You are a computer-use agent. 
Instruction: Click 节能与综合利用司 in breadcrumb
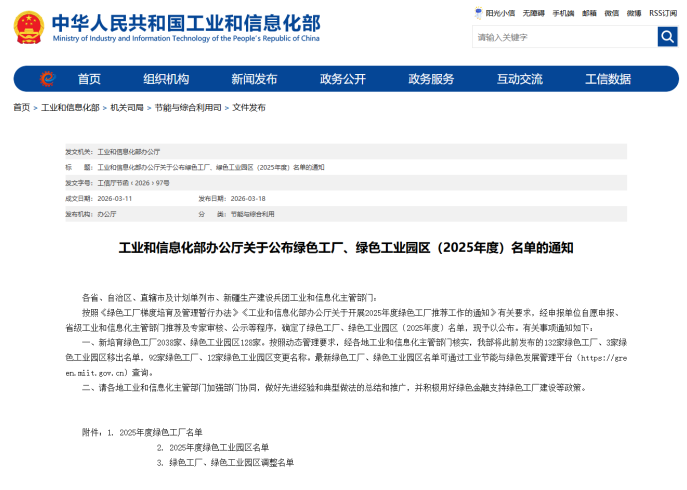click(x=187, y=107)
